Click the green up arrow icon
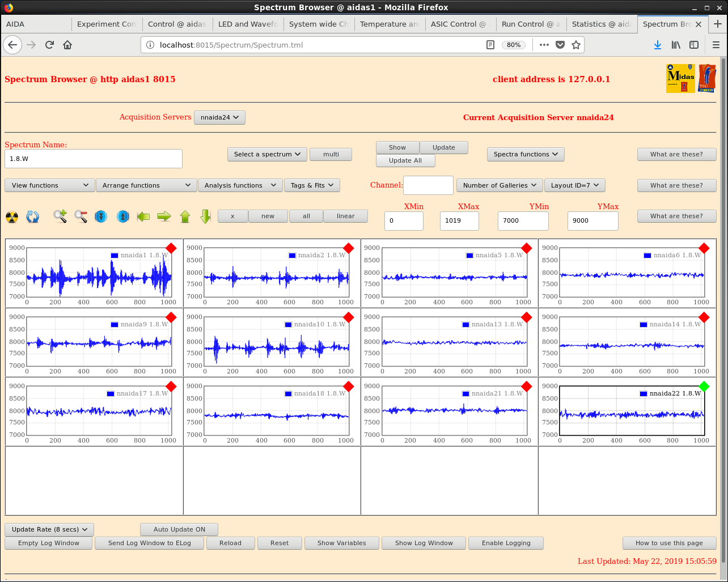The image size is (728, 582). point(185,216)
